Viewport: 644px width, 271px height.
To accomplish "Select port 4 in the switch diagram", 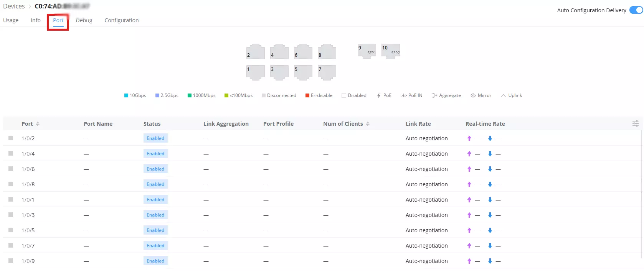I will [x=279, y=51].
